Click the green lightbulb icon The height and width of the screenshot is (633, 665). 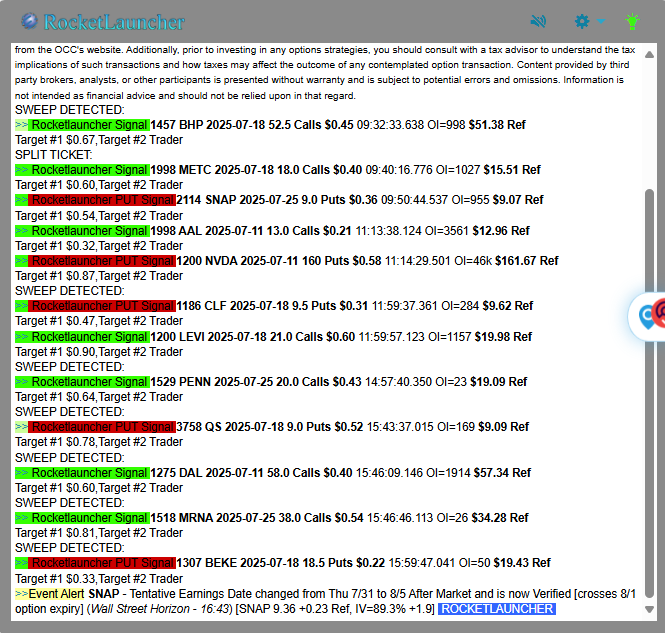pos(632,21)
